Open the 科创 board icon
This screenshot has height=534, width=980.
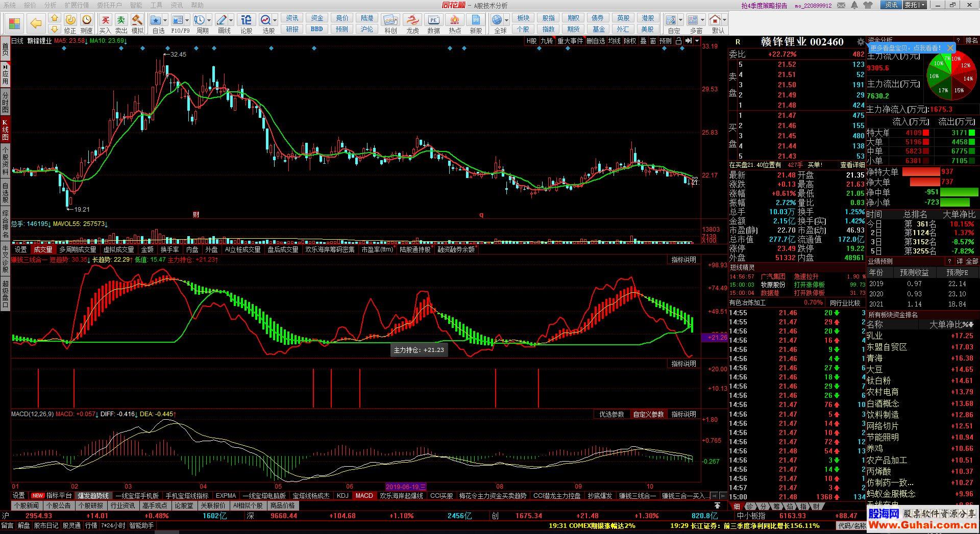tap(390, 20)
